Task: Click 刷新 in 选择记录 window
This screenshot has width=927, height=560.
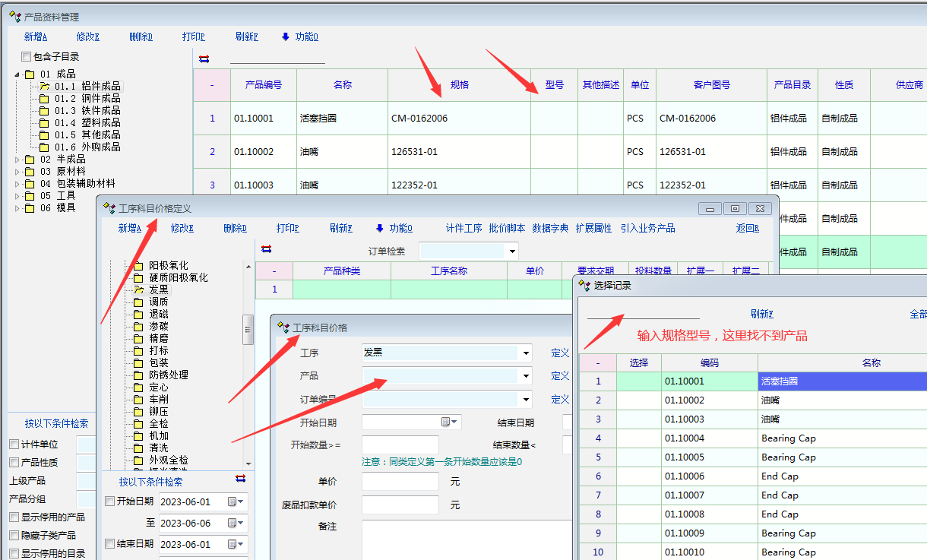Action: click(761, 314)
